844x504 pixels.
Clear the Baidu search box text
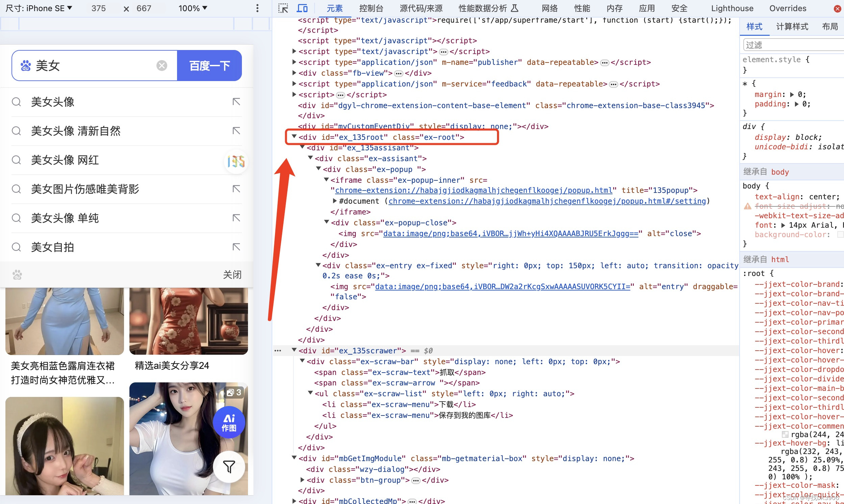click(x=162, y=66)
